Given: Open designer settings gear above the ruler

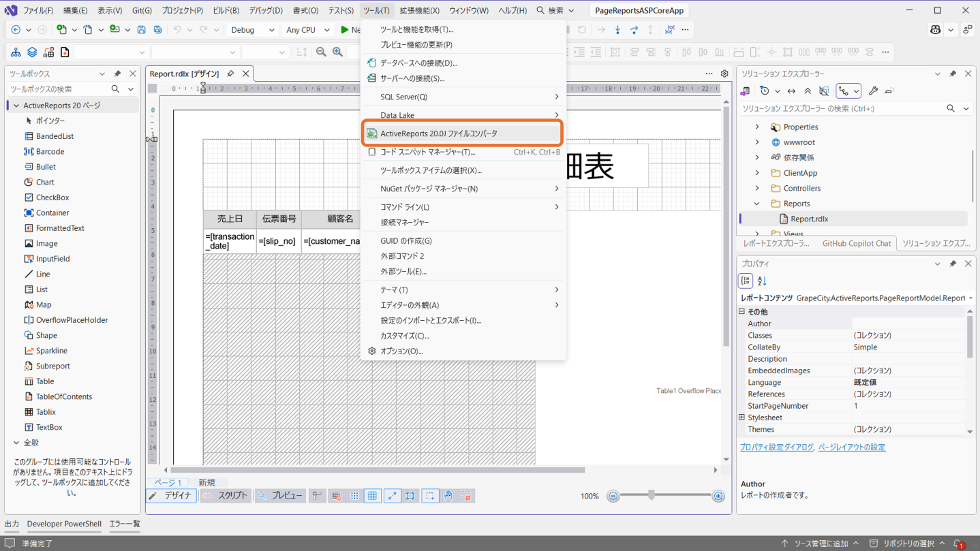Looking at the screenshot, I should (724, 74).
